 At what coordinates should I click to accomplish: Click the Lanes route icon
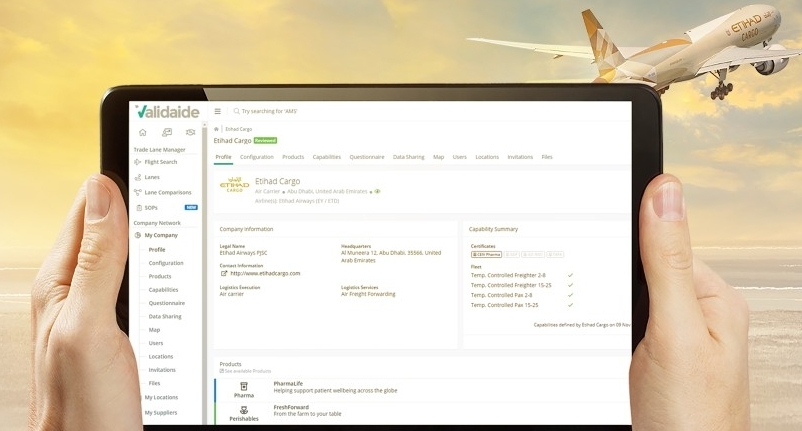coord(138,177)
